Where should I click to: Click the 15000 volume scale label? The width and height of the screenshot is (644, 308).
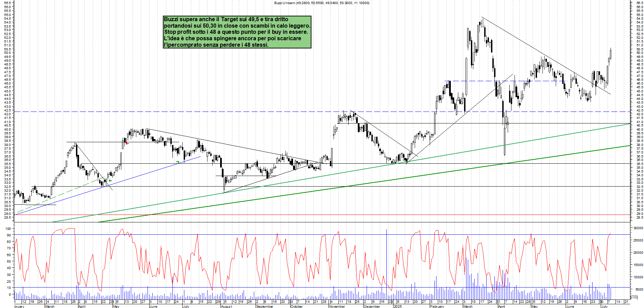click(x=638, y=265)
